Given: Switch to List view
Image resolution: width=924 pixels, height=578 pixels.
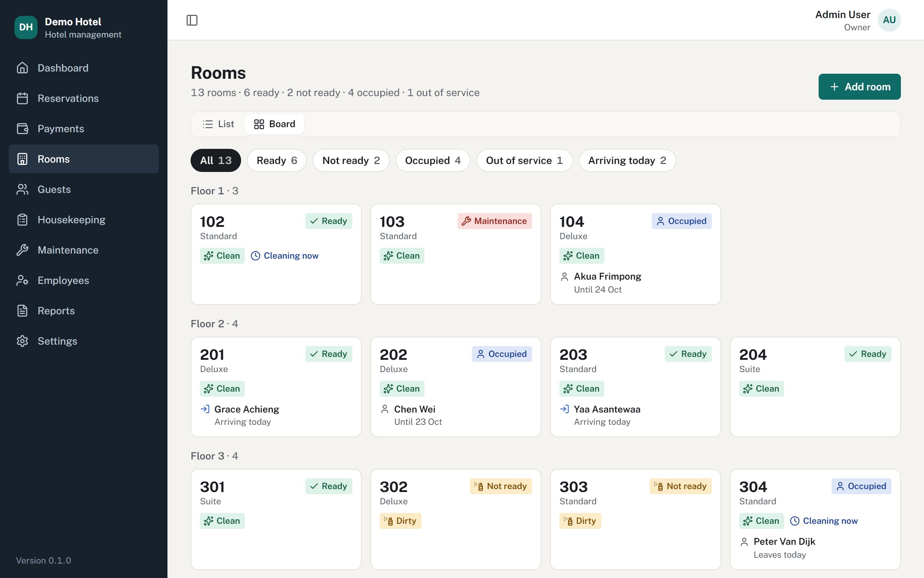Looking at the screenshot, I should pos(218,124).
